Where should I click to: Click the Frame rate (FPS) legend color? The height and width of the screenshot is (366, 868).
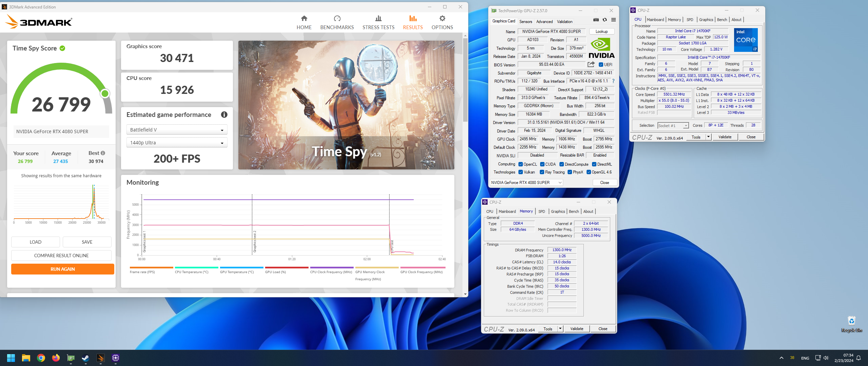[151, 267]
